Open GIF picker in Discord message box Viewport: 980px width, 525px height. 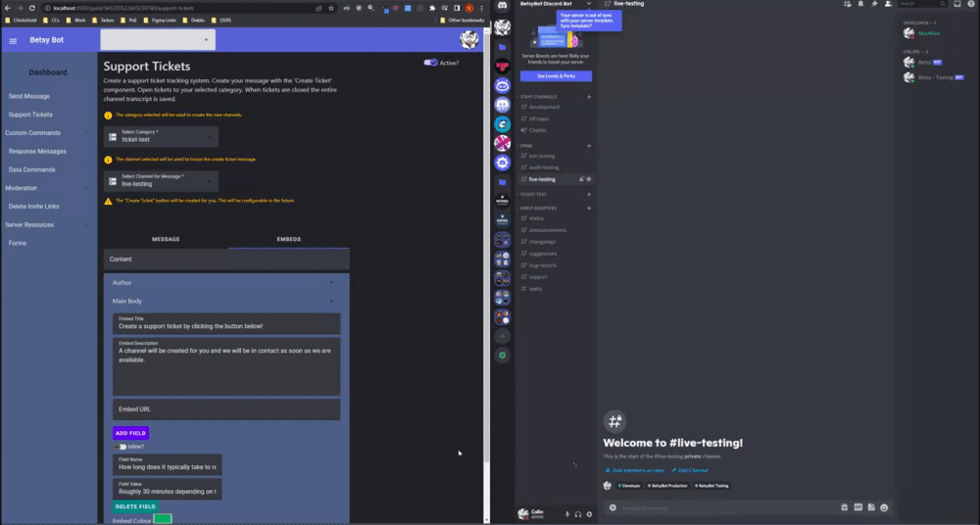point(858,507)
